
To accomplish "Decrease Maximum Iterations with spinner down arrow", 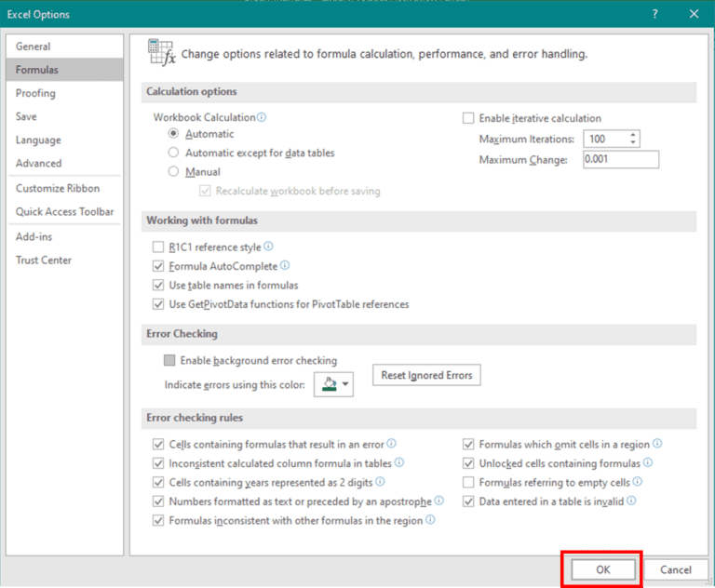I will pyautogui.click(x=633, y=142).
